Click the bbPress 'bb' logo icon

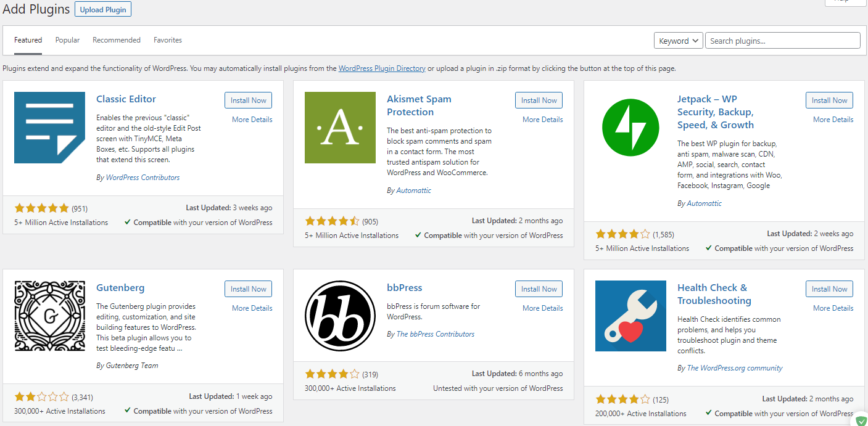(x=340, y=316)
